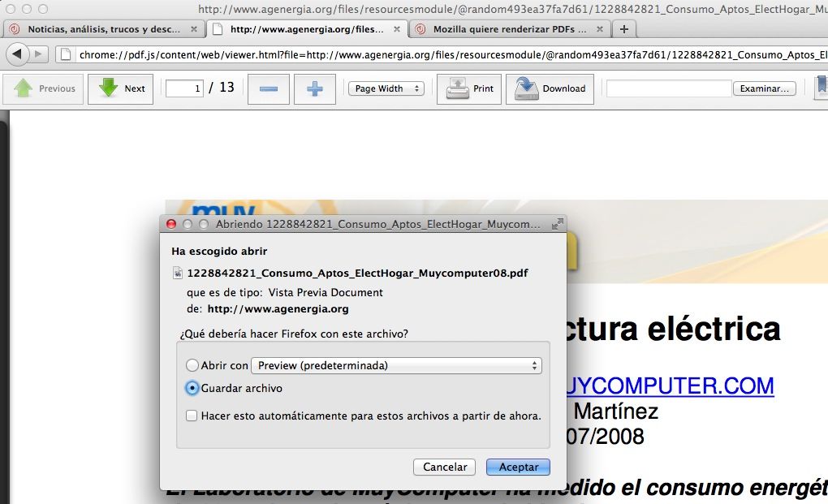Download the PDF file
This screenshot has width=828, height=504.
pyautogui.click(x=550, y=88)
